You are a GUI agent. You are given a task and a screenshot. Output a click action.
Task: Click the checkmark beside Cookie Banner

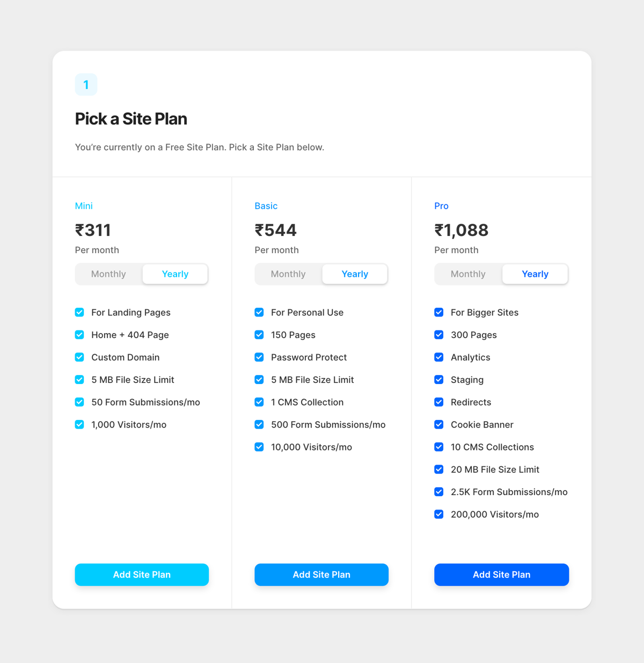click(x=438, y=424)
